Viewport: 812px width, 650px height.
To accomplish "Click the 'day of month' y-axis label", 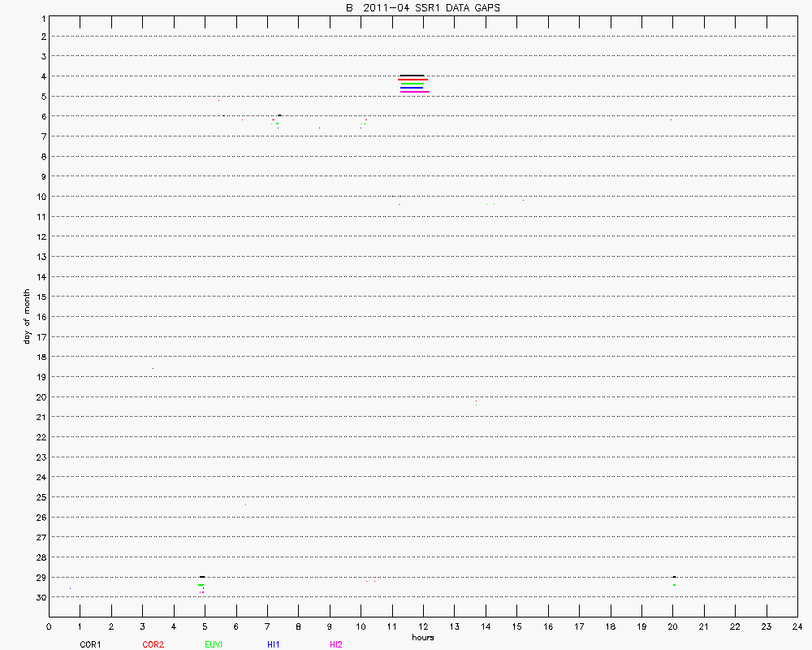I will tap(27, 316).
